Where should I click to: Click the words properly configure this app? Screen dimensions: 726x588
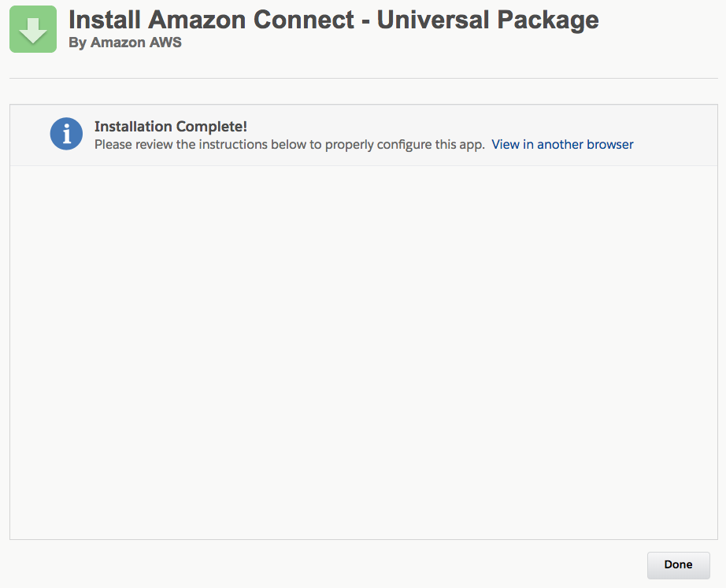[x=405, y=145]
